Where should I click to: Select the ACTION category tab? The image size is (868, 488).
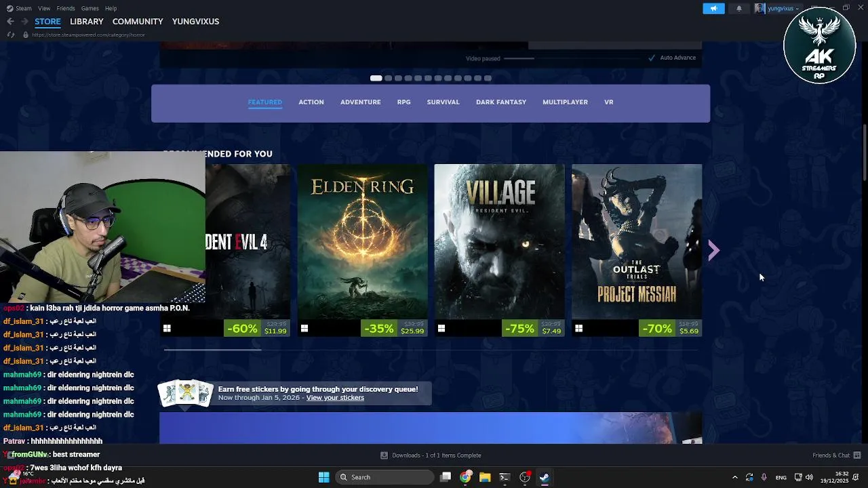[x=311, y=102]
